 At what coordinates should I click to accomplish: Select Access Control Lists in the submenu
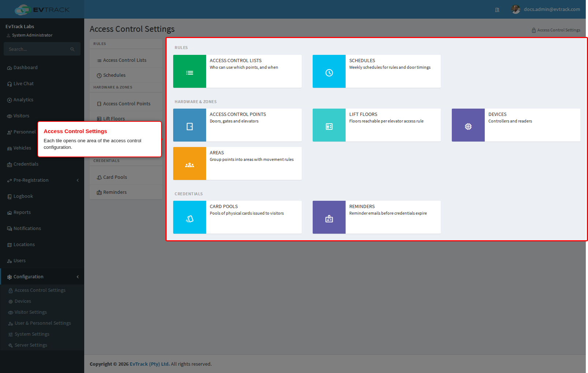click(x=126, y=60)
